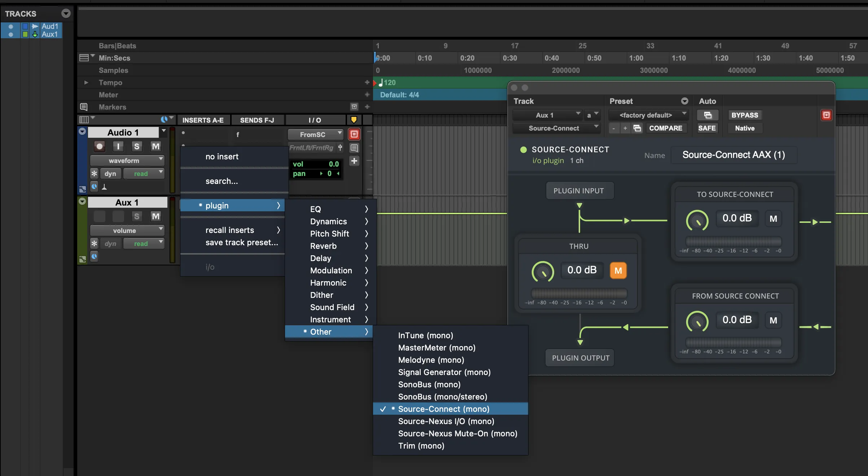Choose 'save track preset...' menu item

(232, 242)
